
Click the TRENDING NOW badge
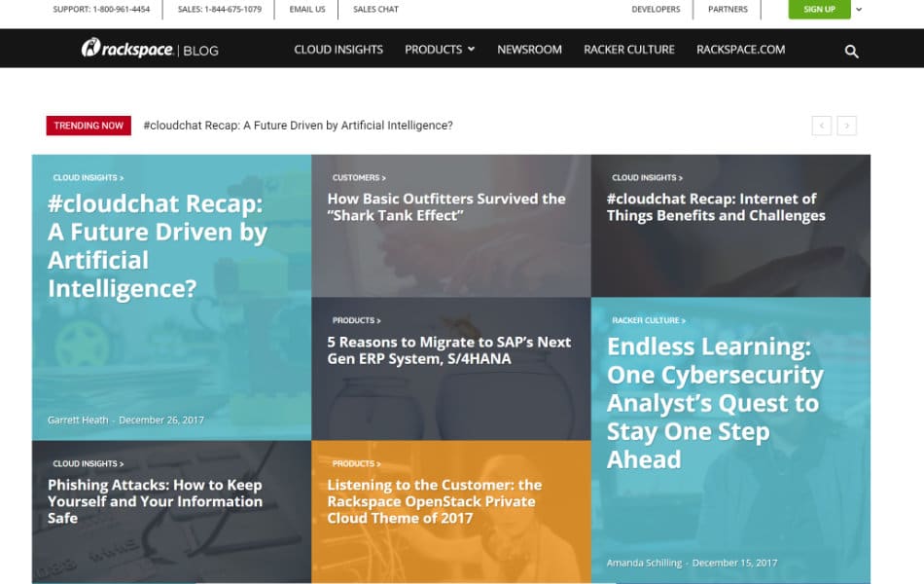click(88, 125)
